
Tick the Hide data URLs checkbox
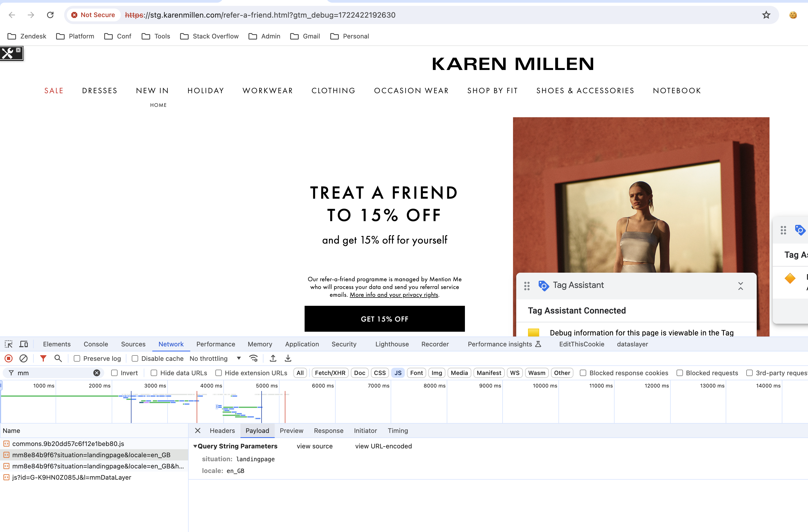[154, 373]
